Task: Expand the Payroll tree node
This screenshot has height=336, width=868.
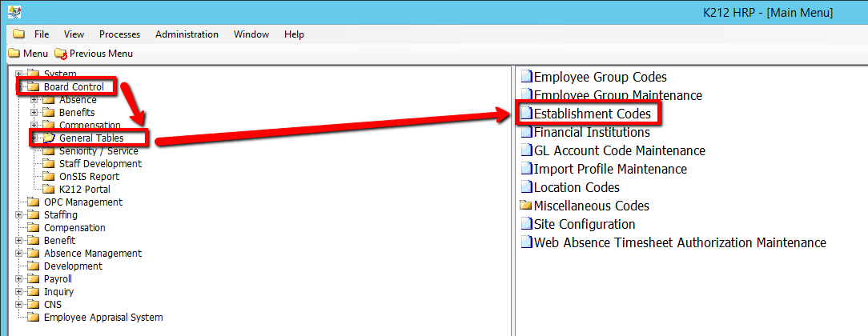Action: tap(19, 279)
